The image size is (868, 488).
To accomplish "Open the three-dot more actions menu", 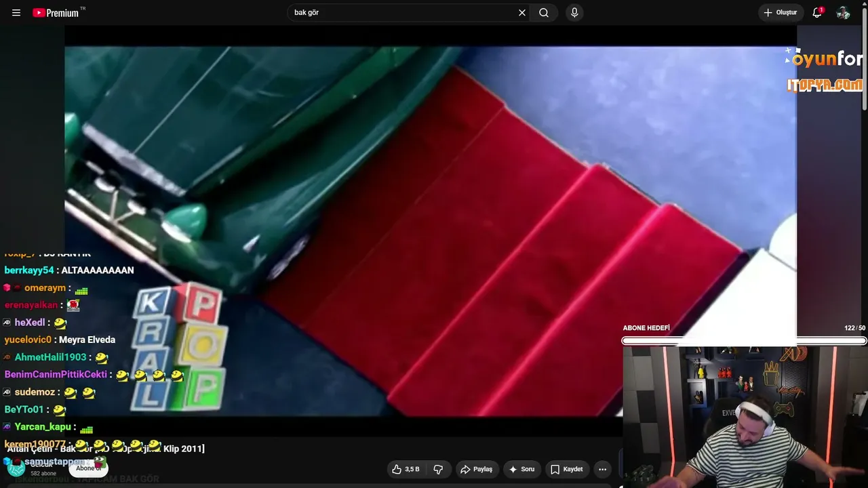I will point(602,469).
